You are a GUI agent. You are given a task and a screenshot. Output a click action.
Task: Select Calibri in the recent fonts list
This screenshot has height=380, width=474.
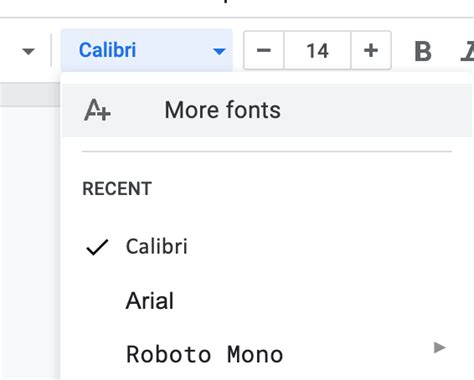[157, 247]
